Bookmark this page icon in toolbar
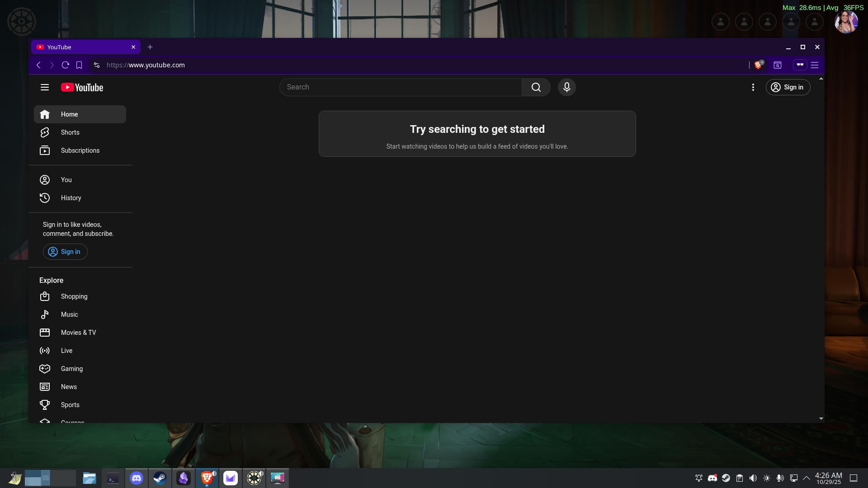The image size is (868, 488). 79,65
